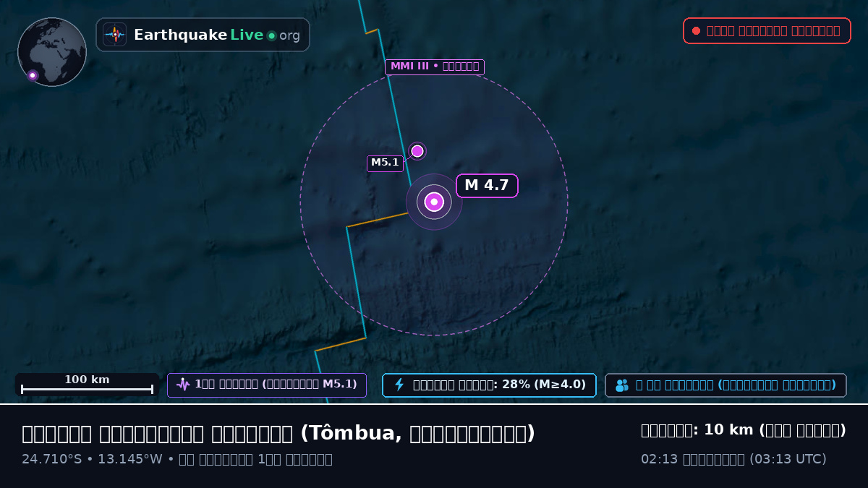Click the 03:13 UTC timestamp

pyautogui.click(x=733, y=459)
